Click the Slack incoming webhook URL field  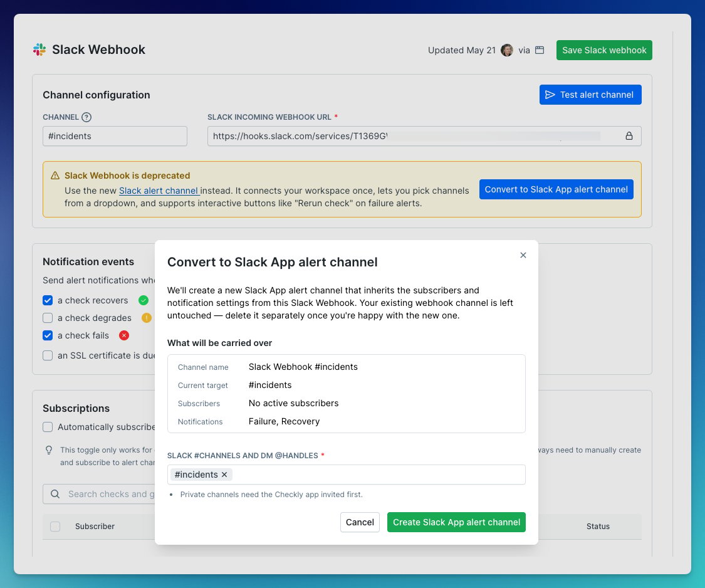point(424,136)
